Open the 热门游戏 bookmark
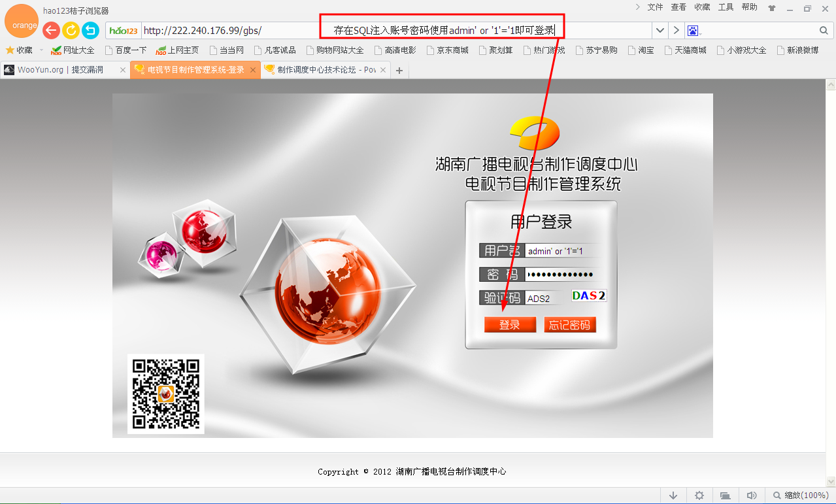 tap(544, 50)
